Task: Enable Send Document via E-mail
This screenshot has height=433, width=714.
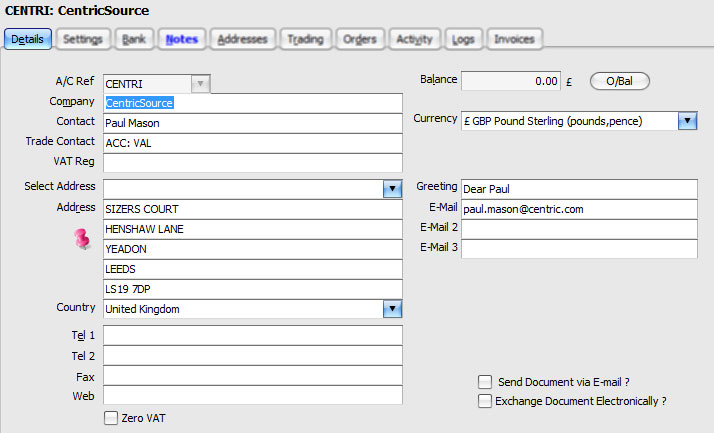Action: 485,382
